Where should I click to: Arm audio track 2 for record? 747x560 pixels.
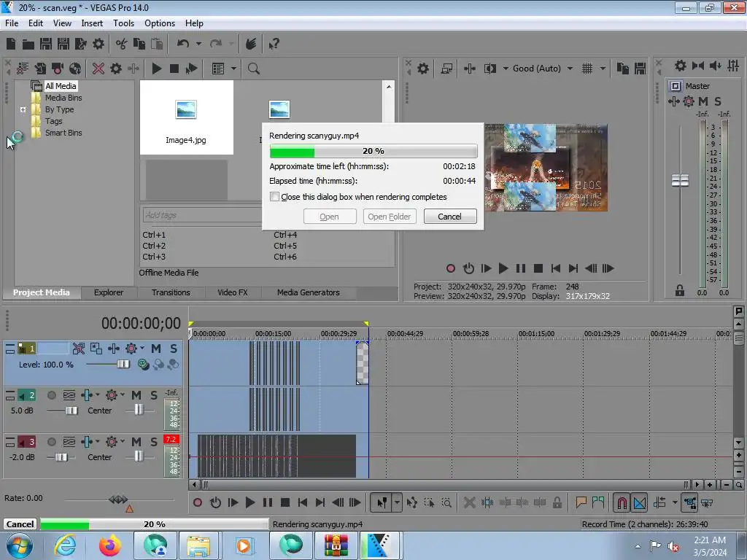point(52,395)
